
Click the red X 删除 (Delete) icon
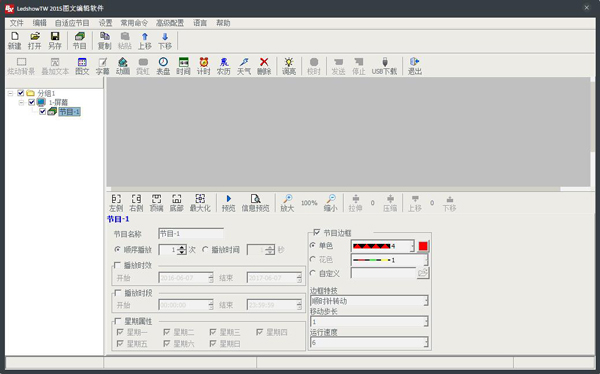[264, 66]
